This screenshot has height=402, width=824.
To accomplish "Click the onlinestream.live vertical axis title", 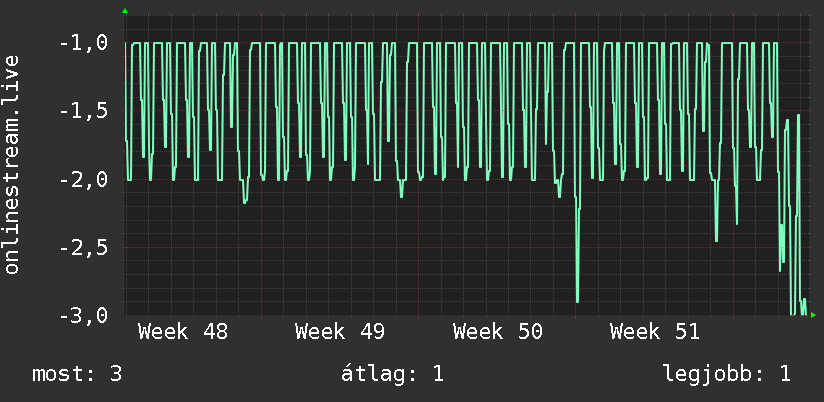I will point(11,164).
